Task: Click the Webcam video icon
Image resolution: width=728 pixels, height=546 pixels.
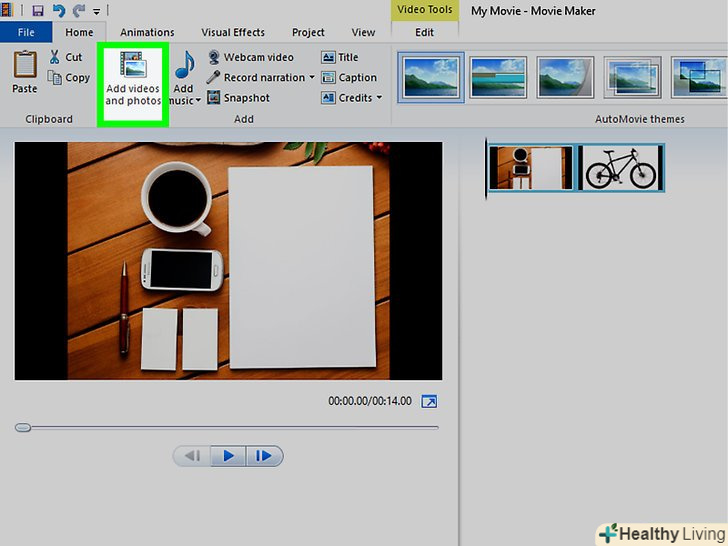Action: tap(213, 57)
